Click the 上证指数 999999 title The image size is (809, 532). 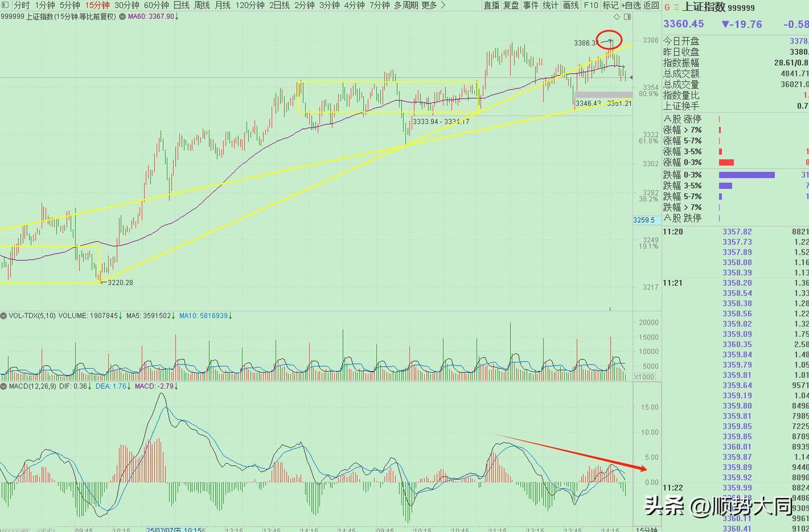(x=718, y=8)
